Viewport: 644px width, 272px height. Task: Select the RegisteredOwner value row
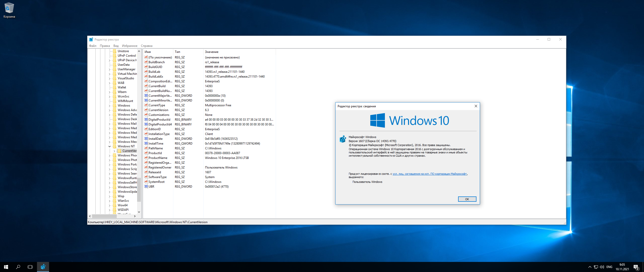(209, 167)
